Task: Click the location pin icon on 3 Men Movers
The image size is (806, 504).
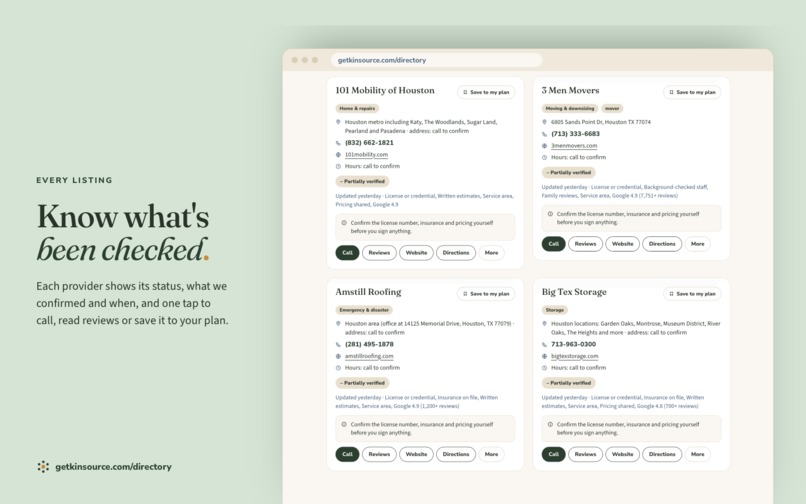Action: point(544,122)
